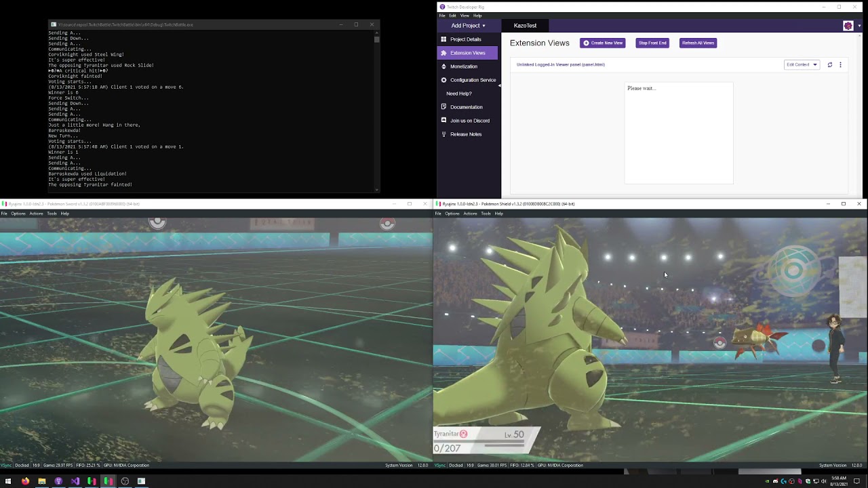Open the notification center icon
This screenshot has width=868, height=488.
point(857,481)
